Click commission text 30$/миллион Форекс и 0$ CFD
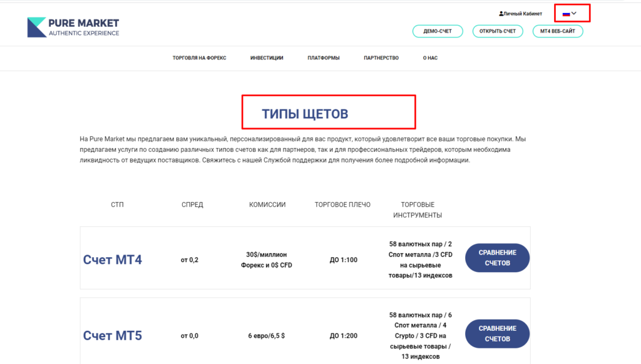 267,260
